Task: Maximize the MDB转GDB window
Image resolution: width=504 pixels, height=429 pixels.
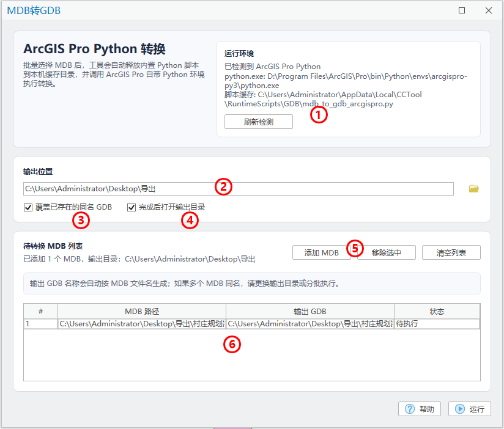Action: click(462, 10)
